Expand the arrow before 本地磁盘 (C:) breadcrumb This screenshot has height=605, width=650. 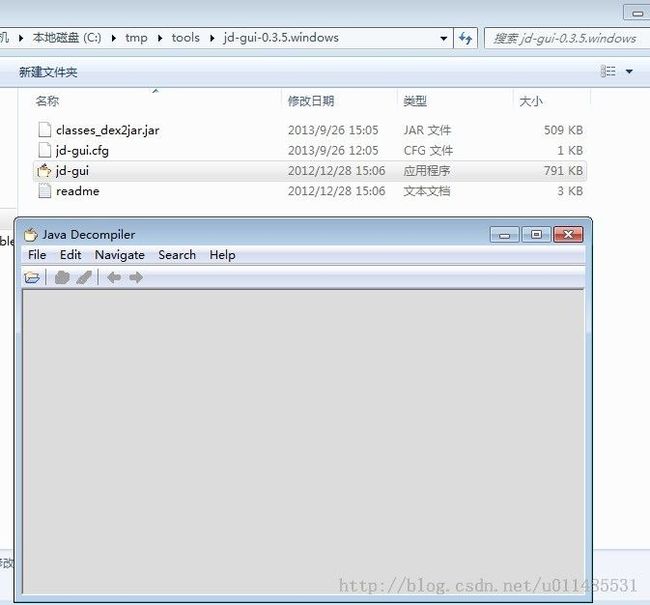coord(21,38)
